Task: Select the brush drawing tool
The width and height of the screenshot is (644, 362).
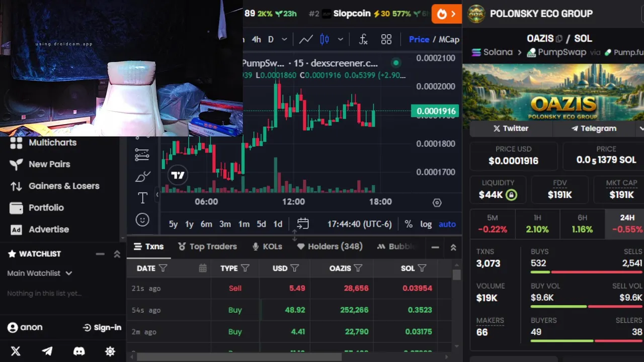Action: point(142,176)
